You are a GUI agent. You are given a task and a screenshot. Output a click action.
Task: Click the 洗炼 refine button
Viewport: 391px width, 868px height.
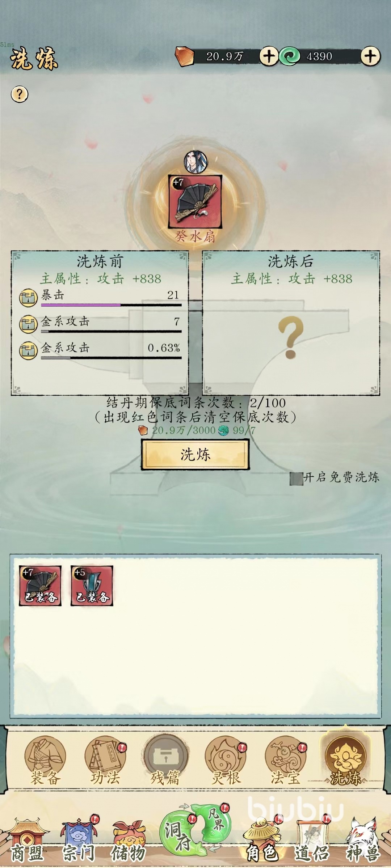[195, 455]
